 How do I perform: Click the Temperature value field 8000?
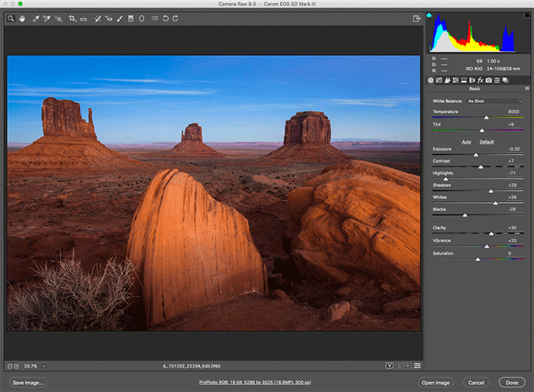(513, 111)
